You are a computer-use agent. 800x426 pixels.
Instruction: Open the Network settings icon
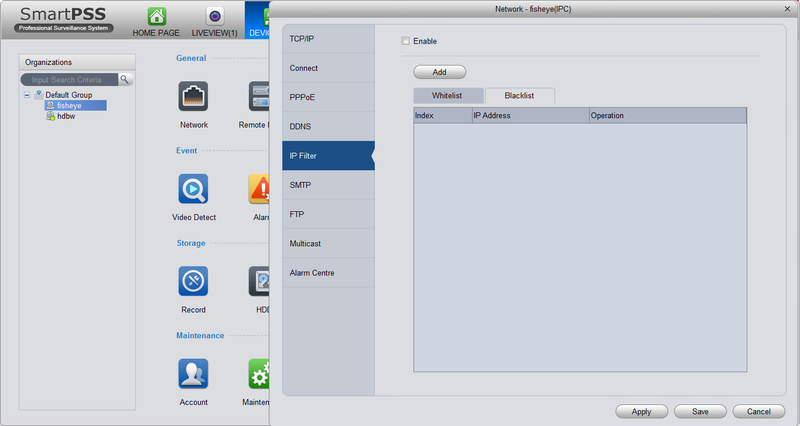coord(193,96)
